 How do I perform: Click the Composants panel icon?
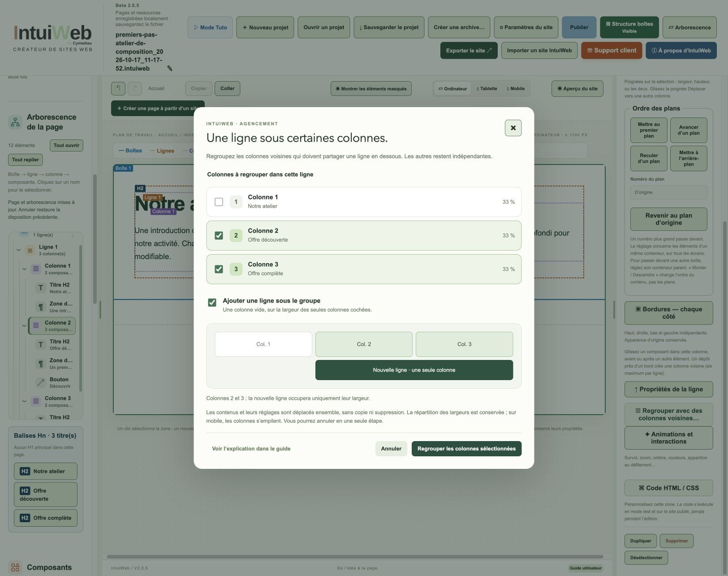coord(15,567)
